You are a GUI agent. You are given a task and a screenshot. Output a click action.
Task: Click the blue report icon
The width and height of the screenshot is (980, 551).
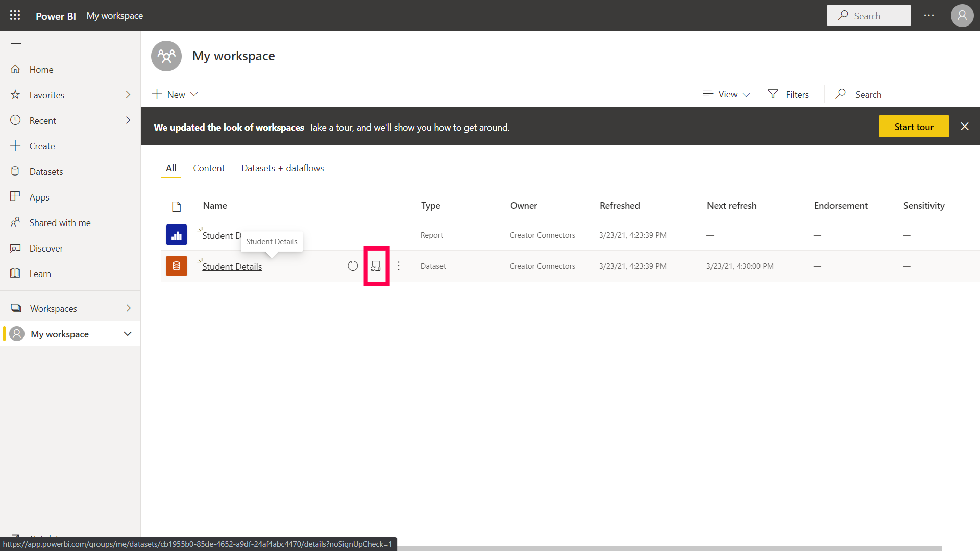click(177, 235)
